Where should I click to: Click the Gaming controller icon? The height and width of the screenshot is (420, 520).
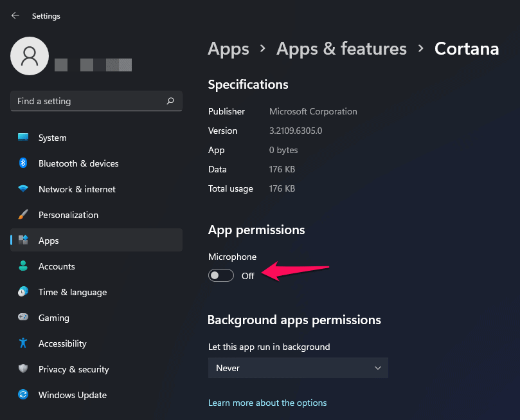[x=23, y=318]
